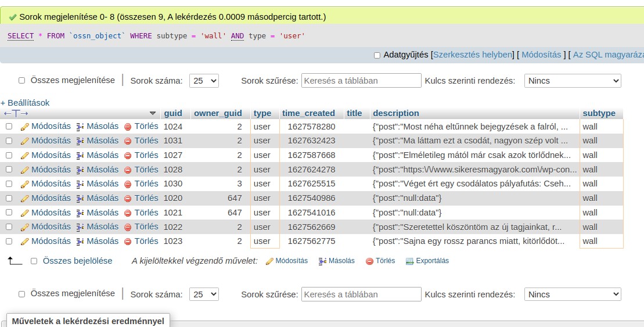The width and height of the screenshot is (644, 327).
Task: Click the copy icon for row 1031
Action: 80,141
